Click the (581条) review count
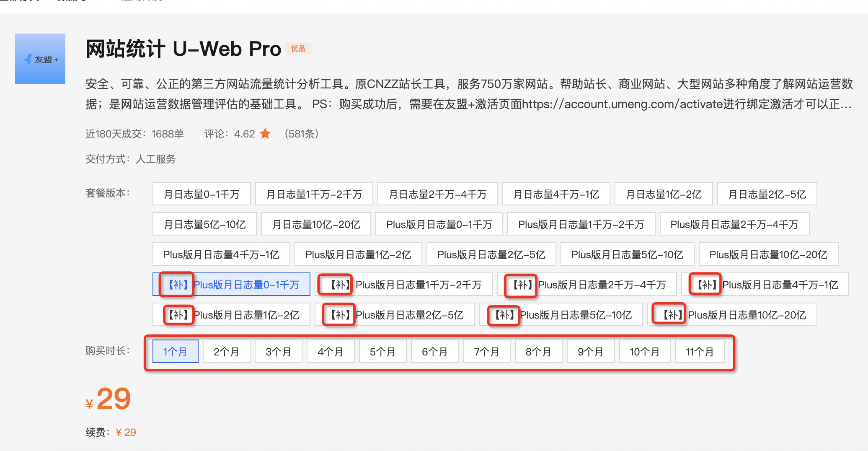 click(x=302, y=134)
